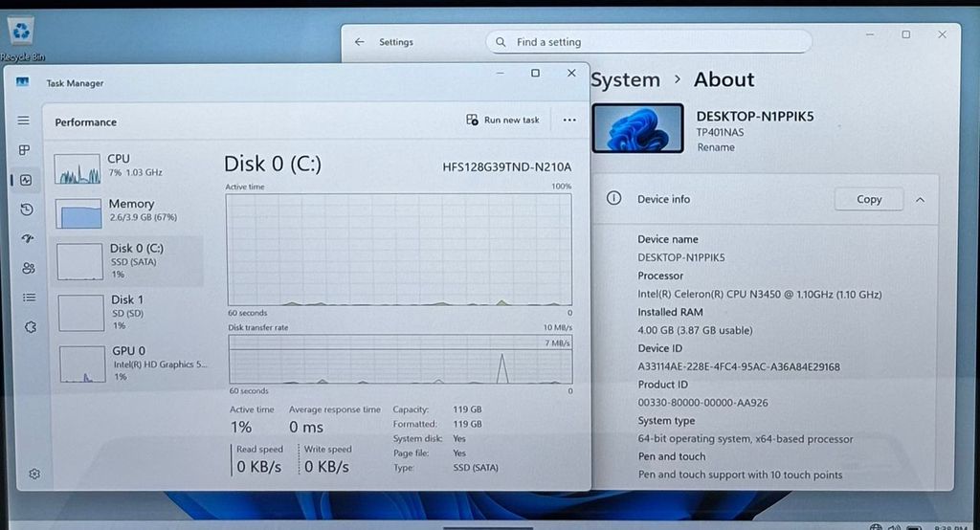
Task: Open Startup apps page icon
Action: click(x=27, y=238)
